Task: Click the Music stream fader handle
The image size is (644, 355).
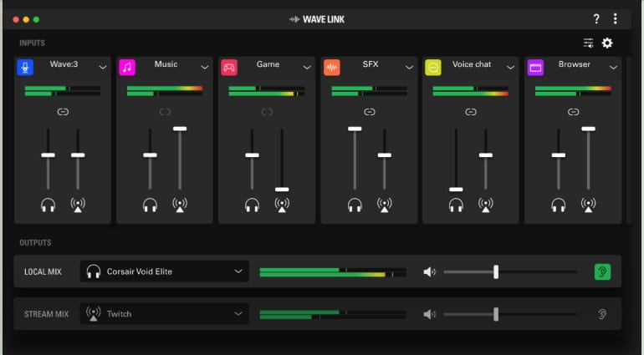Action: click(x=180, y=129)
